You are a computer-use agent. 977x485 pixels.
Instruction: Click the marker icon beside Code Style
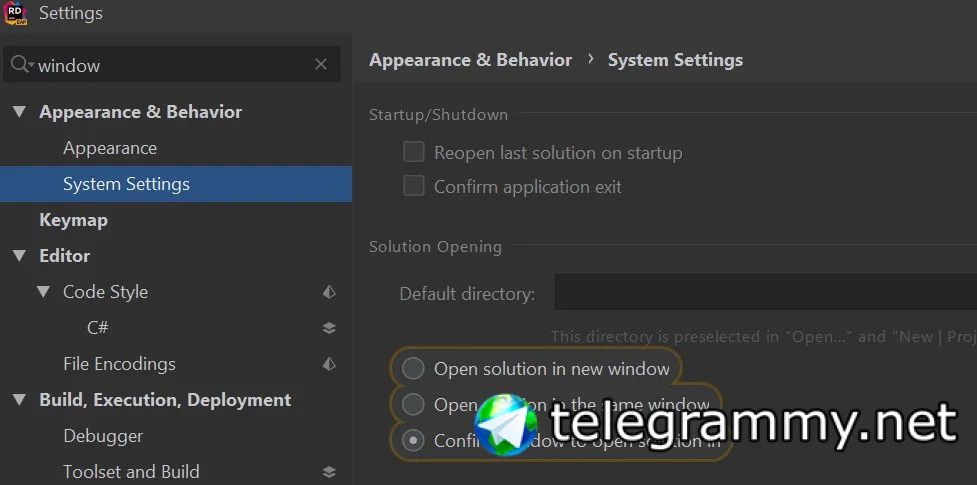pyautogui.click(x=329, y=292)
